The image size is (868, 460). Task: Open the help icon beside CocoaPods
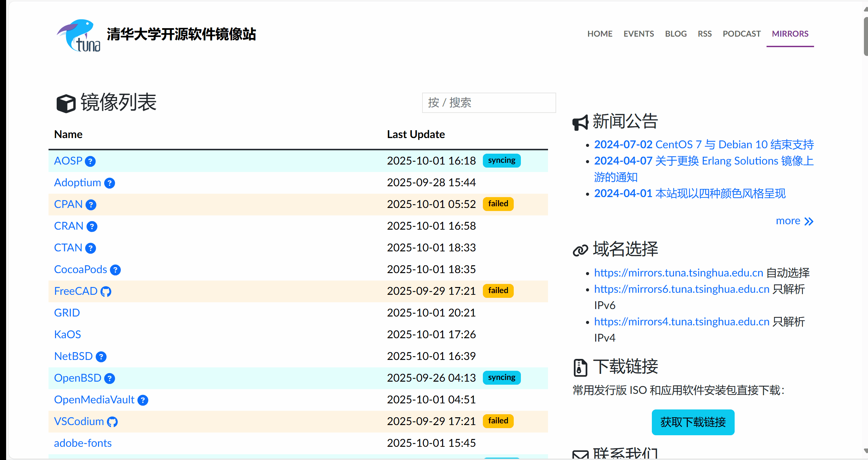point(115,270)
